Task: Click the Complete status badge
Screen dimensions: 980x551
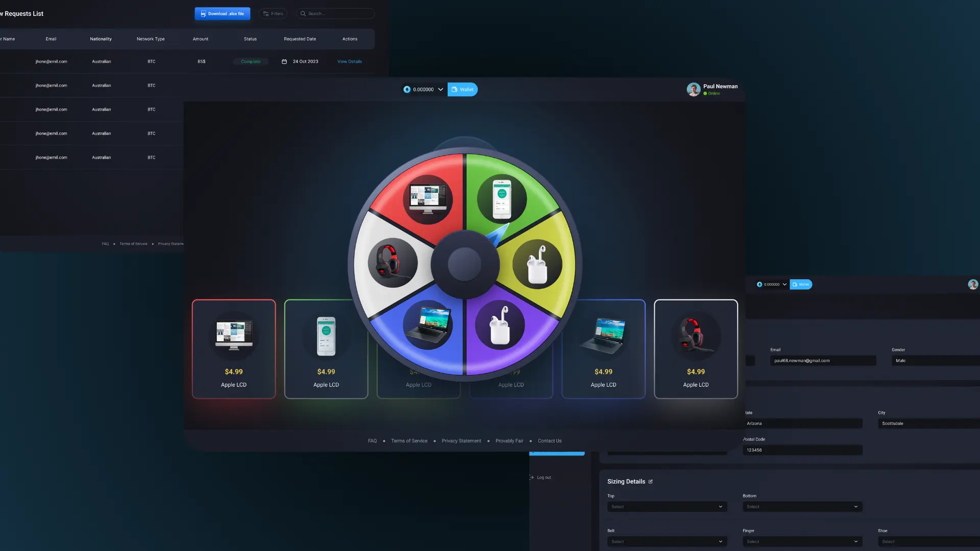Action: 251,62
